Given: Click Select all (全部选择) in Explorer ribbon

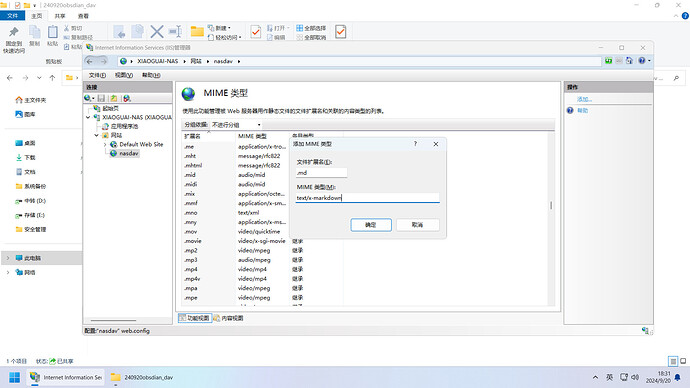Looking at the screenshot, I should coord(311,28).
